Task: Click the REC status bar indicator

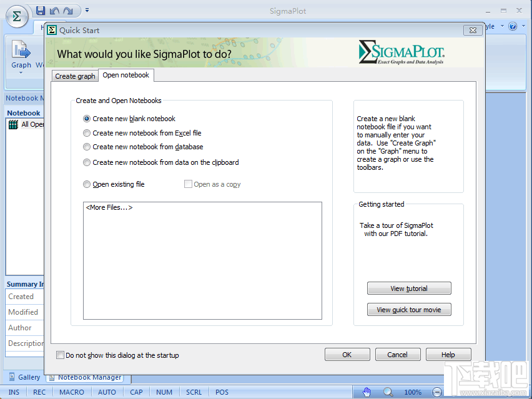Action: pos(39,392)
